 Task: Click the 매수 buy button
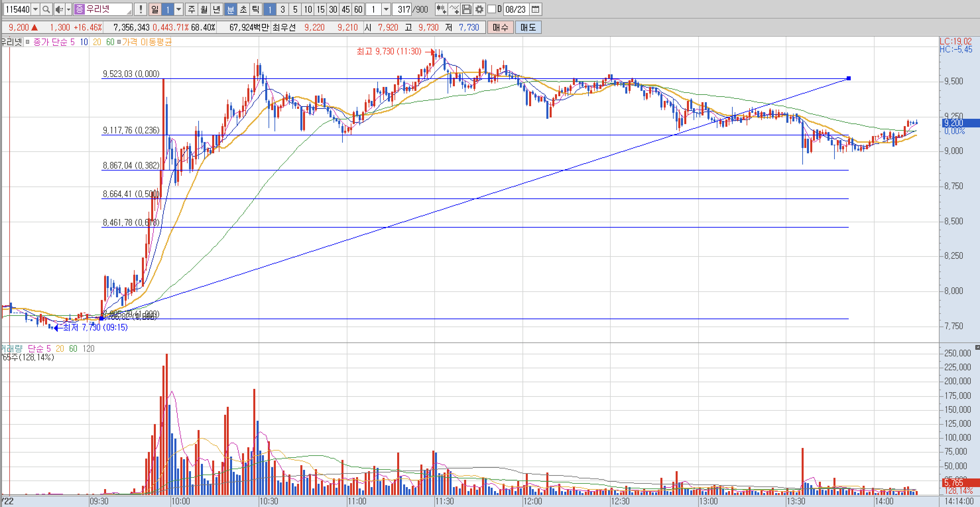tap(500, 28)
